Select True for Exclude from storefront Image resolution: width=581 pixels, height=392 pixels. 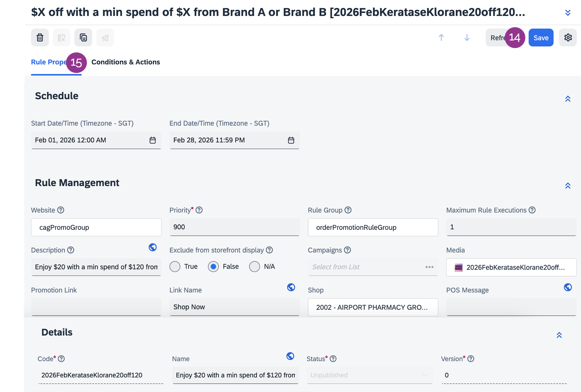pos(175,267)
